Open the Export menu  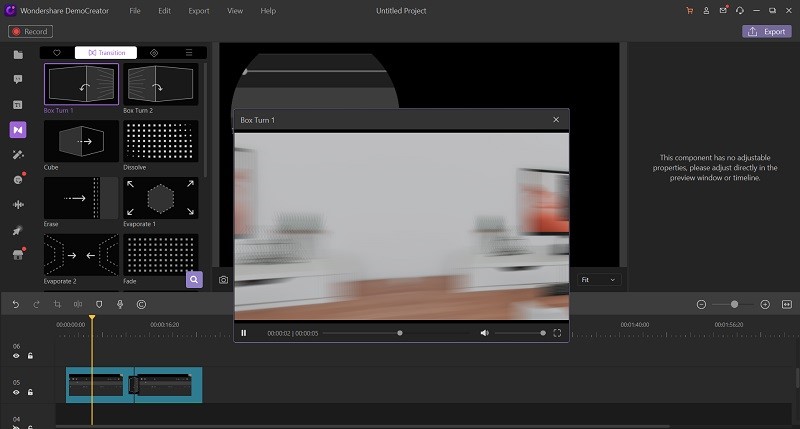[x=198, y=11]
